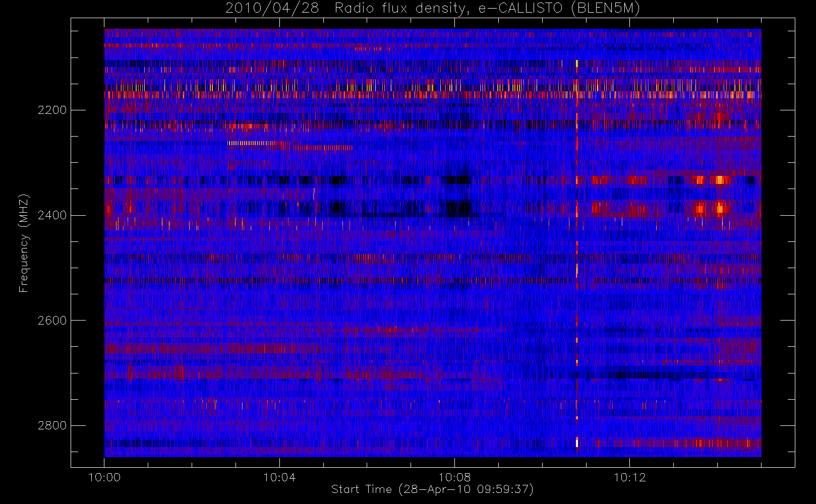This screenshot has height=504, width=816.
Task: Click the white spot at bottom of burst line
Action: click(x=577, y=443)
